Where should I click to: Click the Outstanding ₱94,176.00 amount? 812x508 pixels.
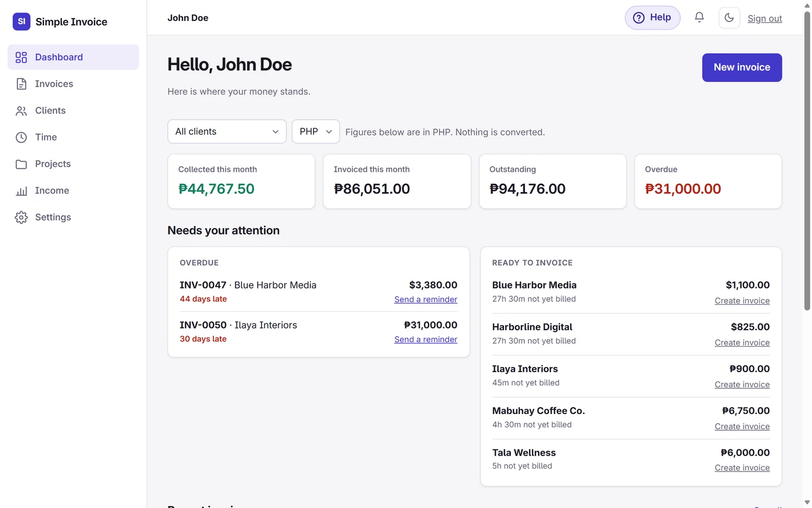click(x=527, y=189)
